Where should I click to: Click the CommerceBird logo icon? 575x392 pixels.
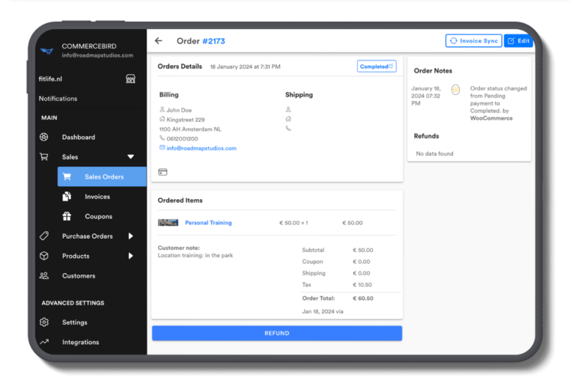coord(47,51)
